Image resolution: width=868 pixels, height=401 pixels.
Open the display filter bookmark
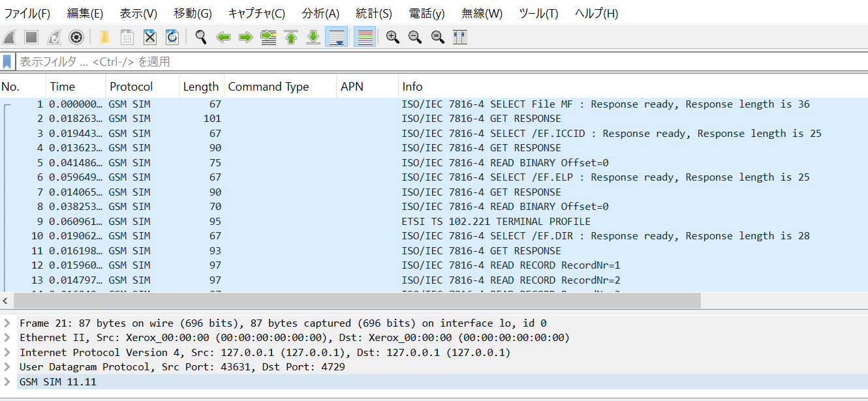click(x=7, y=62)
